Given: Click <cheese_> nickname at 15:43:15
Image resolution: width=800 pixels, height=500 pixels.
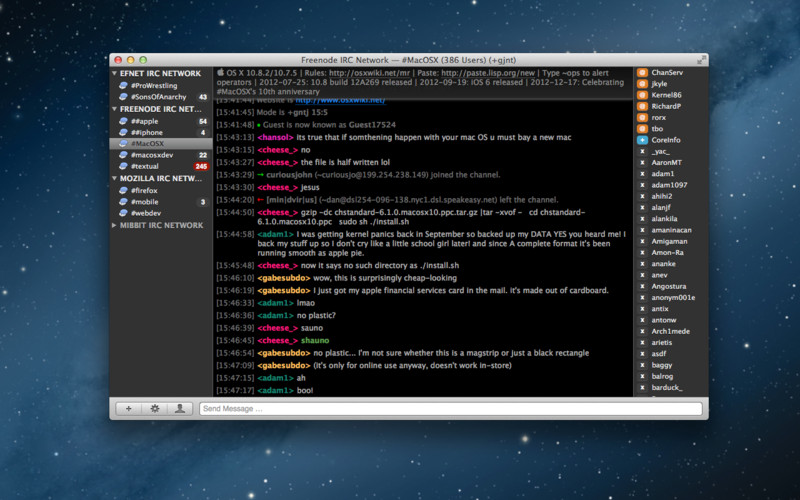Looking at the screenshot, I should [278, 150].
